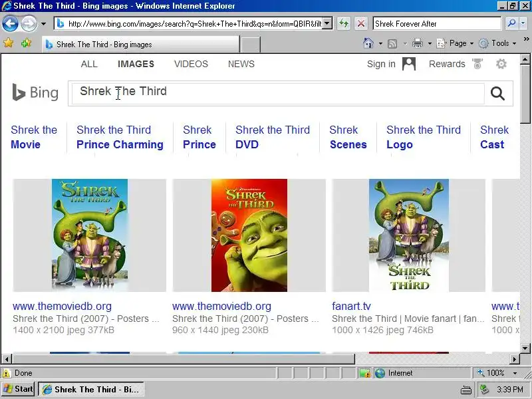This screenshot has height=399, width=532.
Task: Expand the toolbar overflow chevron
Action: point(526,39)
